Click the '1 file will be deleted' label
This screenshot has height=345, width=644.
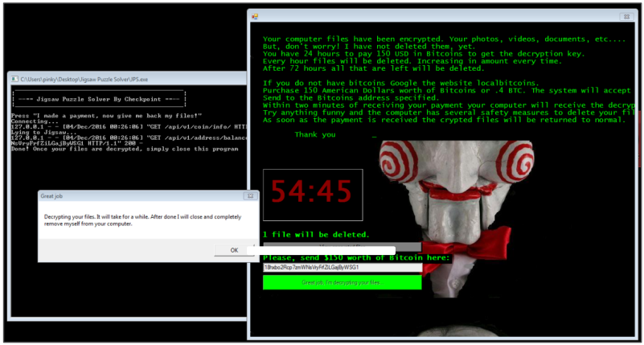point(316,235)
